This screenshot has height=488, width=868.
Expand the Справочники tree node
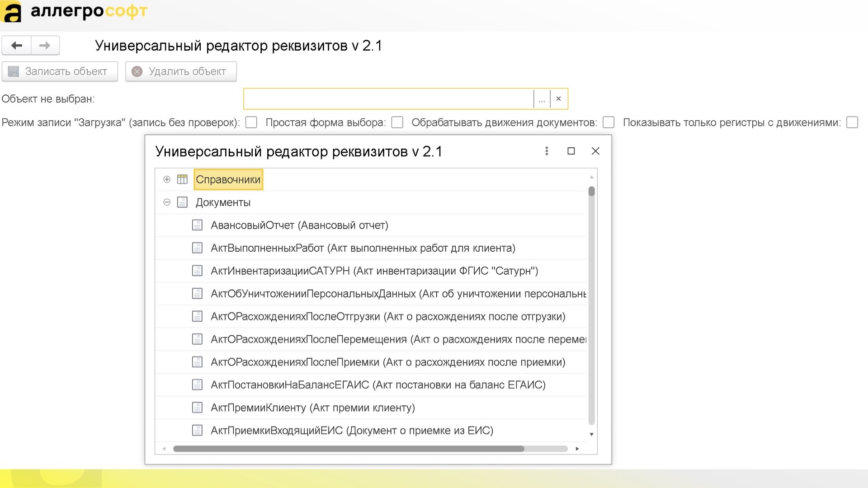pyautogui.click(x=167, y=179)
